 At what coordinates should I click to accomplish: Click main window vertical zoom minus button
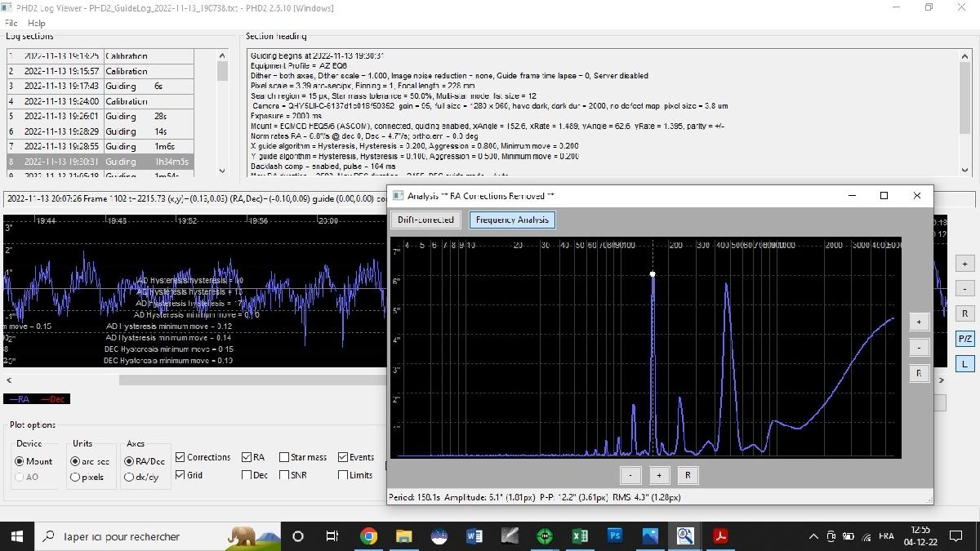pyautogui.click(x=964, y=288)
